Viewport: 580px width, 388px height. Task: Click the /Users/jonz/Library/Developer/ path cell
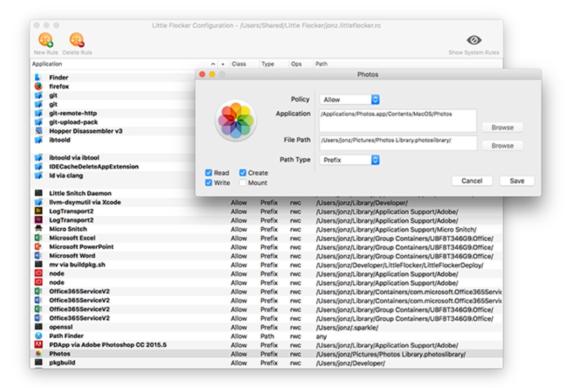coord(362,203)
